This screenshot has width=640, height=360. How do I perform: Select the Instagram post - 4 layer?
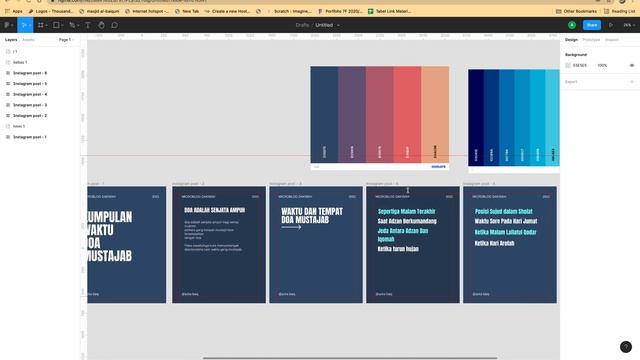point(40,94)
